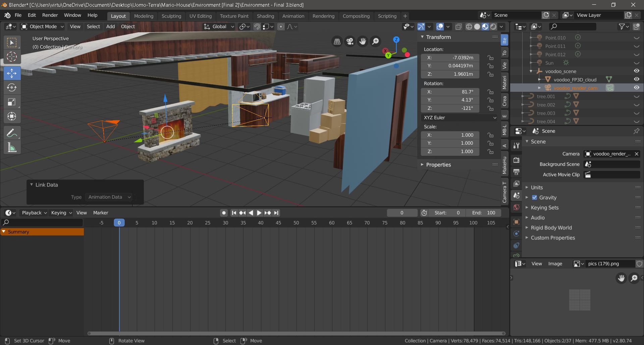The image size is (644, 345).
Task: Open Animation Data type dropdown
Action: pyautogui.click(x=109, y=197)
